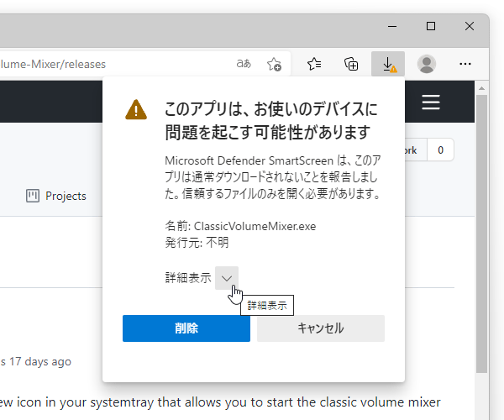The height and width of the screenshot is (420, 504).
Task: Open the Projects tab on GitHub
Action: click(56, 196)
